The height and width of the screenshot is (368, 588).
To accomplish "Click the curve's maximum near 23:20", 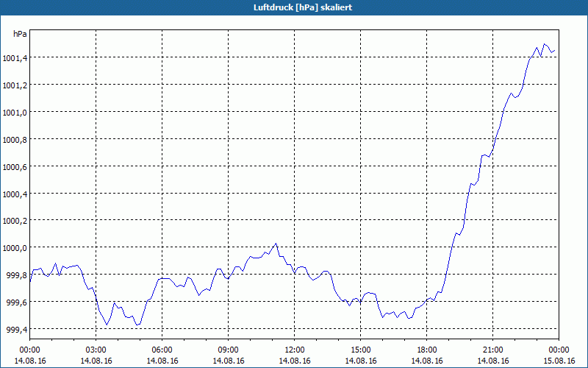I will [544, 44].
